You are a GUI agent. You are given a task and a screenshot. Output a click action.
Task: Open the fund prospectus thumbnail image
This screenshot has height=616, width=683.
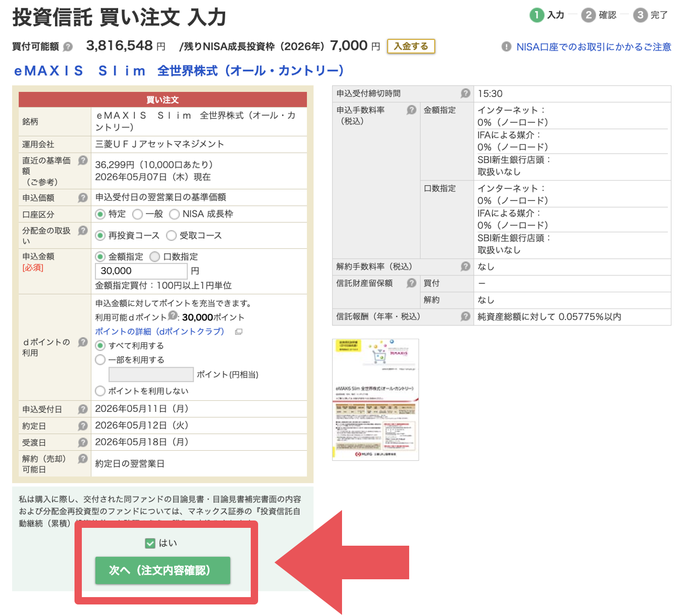(376, 400)
